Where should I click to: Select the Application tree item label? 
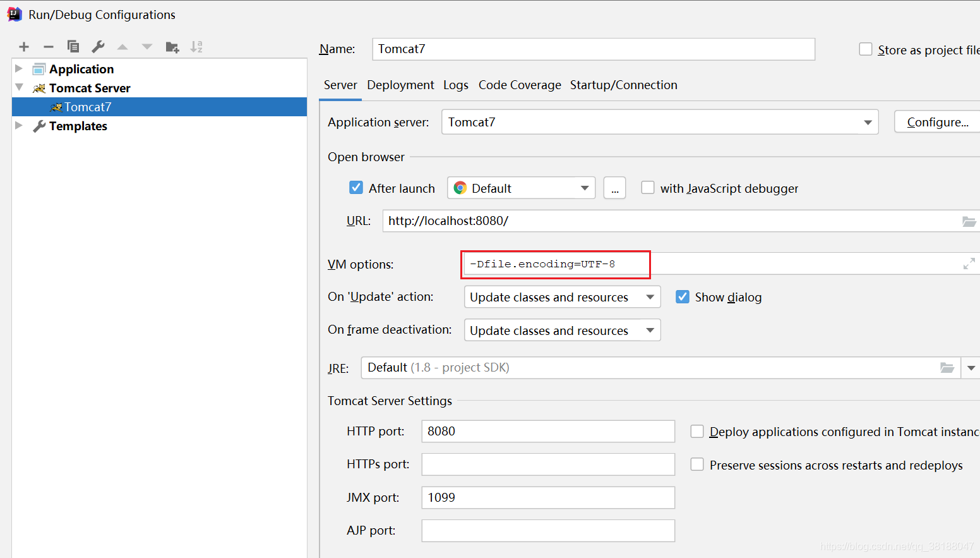81,69
